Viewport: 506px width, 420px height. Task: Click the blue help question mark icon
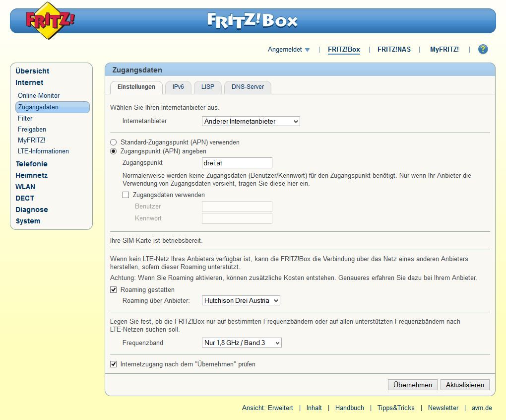coord(483,49)
